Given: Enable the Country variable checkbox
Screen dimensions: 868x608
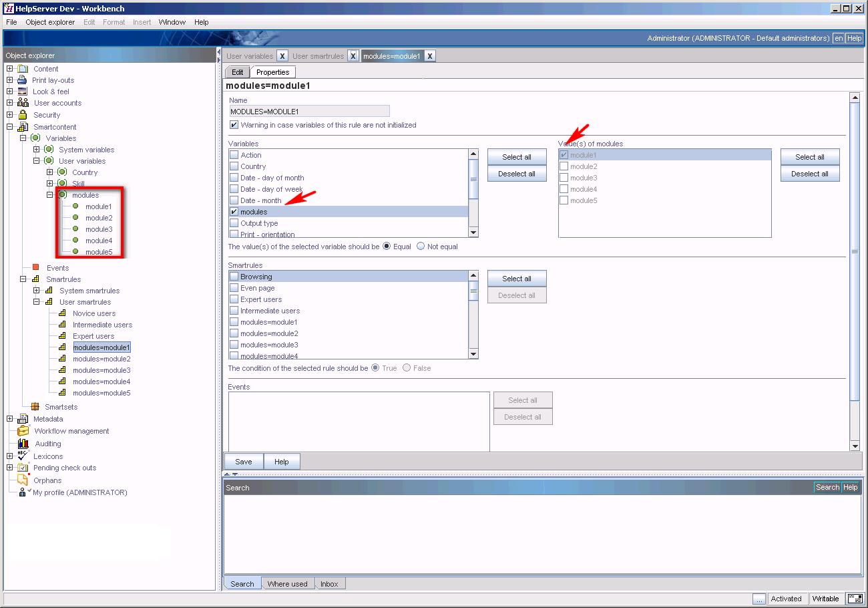Looking at the screenshot, I should tap(234, 166).
